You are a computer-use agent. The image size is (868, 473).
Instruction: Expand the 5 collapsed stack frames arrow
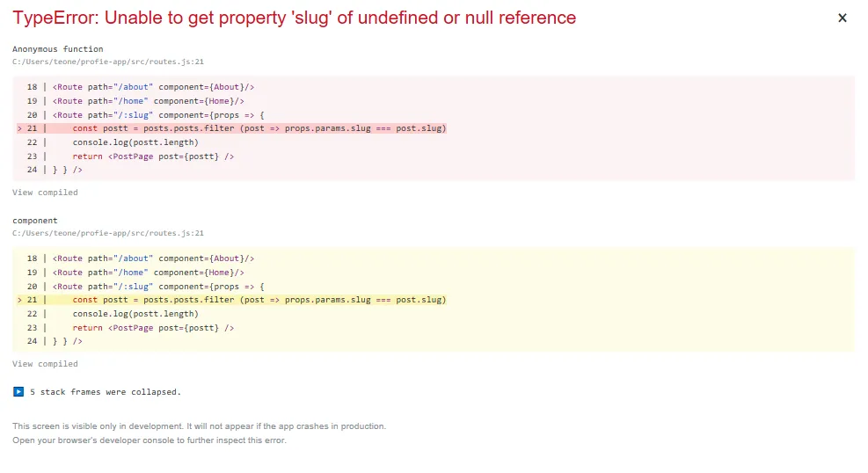(x=18, y=391)
